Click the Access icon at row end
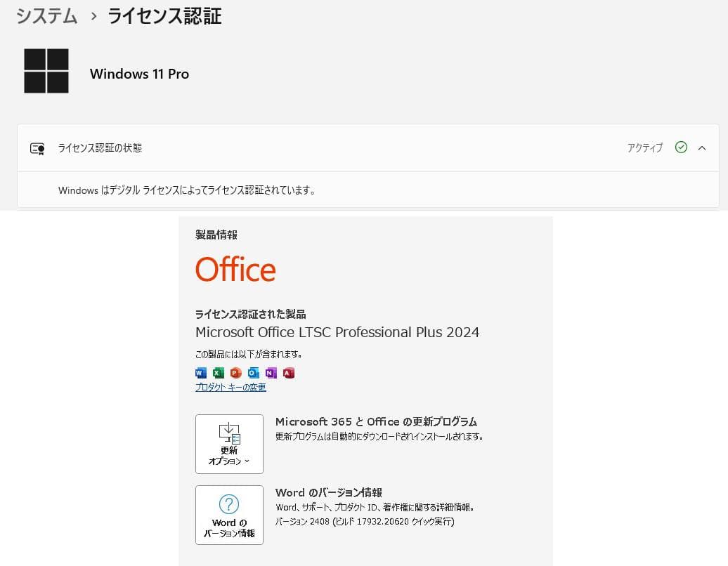 [x=287, y=373]
